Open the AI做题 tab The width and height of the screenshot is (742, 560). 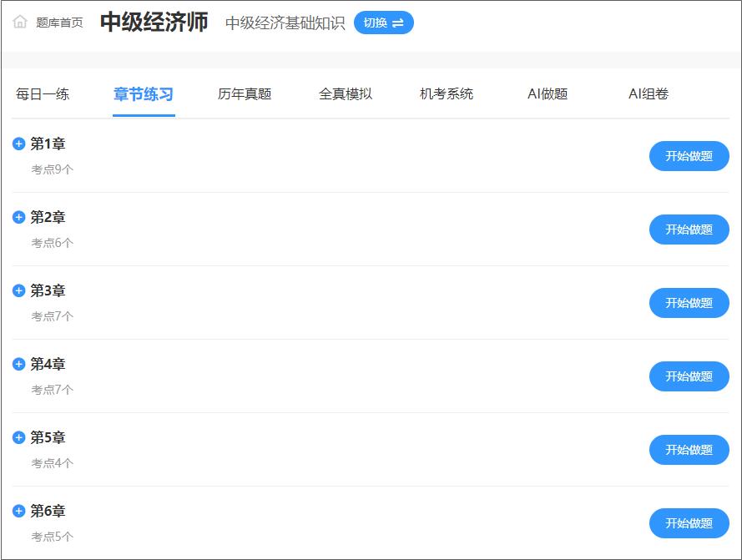click(x=548, y=94)
